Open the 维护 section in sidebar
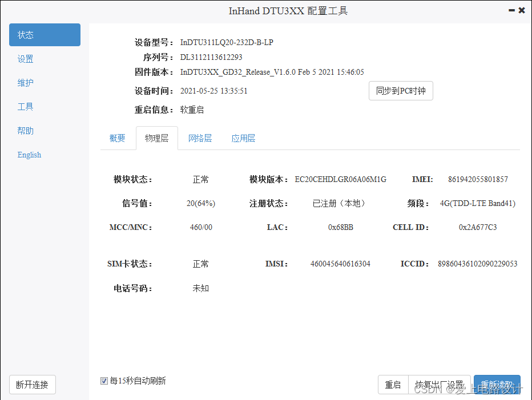 click(25, 82)
